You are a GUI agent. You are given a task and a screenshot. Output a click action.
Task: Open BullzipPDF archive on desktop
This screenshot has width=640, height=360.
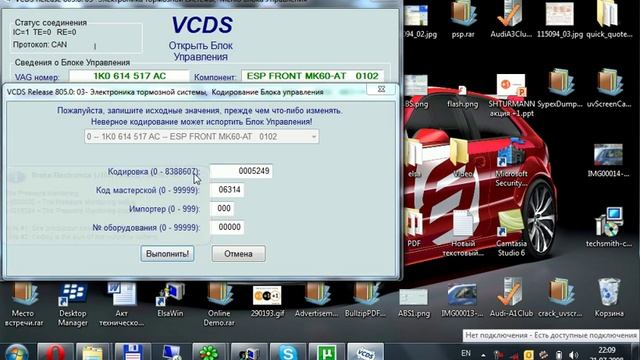(x=365, y=300)
